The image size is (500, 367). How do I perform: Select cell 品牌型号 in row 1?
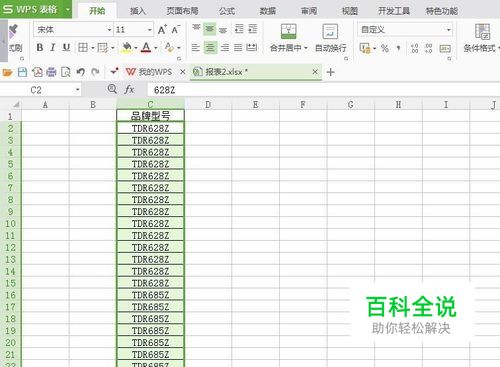pos(150,116)
